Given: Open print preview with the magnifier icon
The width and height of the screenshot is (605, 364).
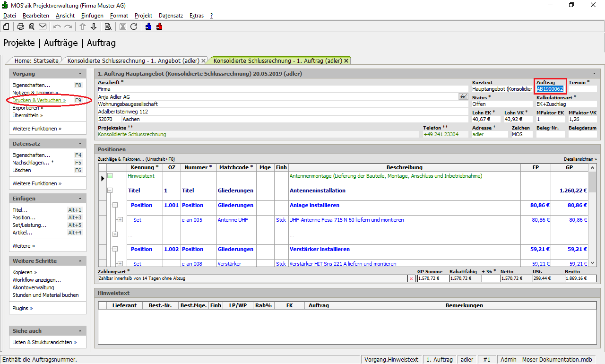Looking at the screenshot, I should tap(32, 26).
